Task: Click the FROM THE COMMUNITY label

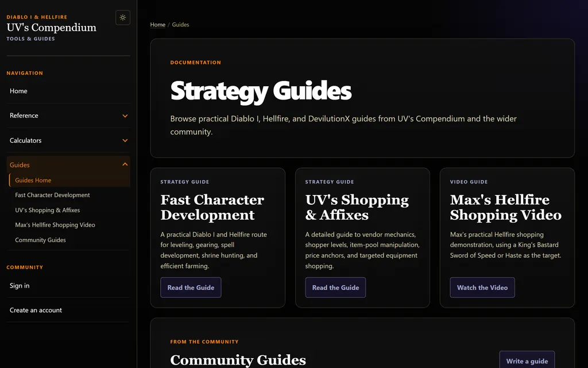Action: point(204,342)
